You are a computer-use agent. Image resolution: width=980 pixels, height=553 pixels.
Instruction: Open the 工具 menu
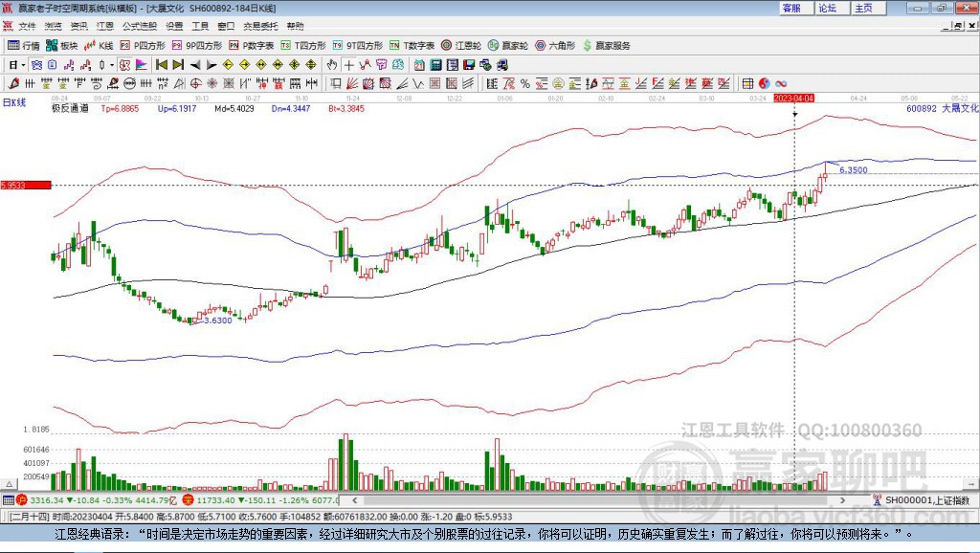200,26
